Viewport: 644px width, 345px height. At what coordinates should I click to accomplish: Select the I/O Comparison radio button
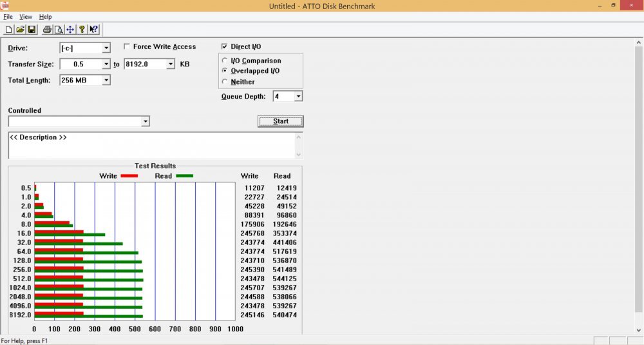[225, 61]
